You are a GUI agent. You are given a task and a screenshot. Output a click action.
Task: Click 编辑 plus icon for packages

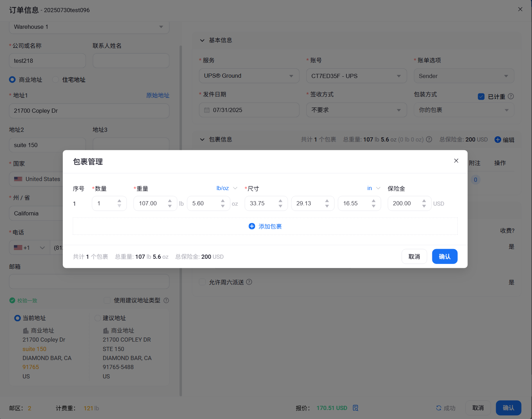(x=498, y=139)
